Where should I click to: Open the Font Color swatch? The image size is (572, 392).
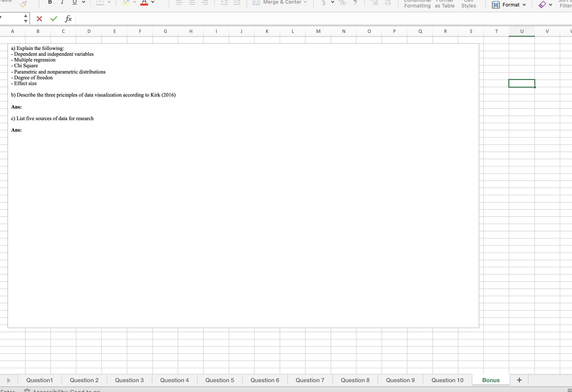tap(144, 2)
